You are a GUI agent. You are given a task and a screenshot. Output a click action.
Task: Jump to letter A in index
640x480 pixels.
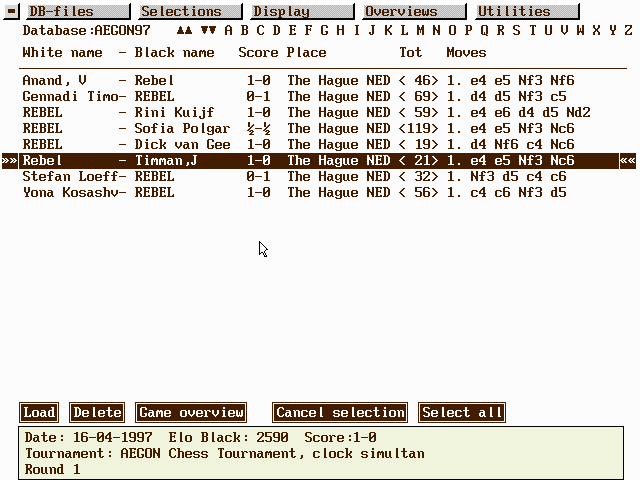[229, 30]
